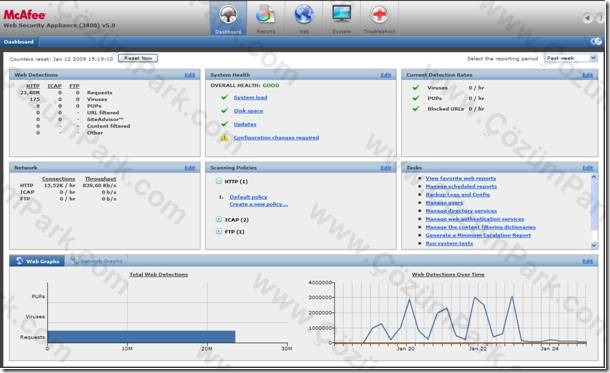Click the HTTP column header in Web Detections
The height and width of the screenshot is (373, 610).
(x=33, y=86)
